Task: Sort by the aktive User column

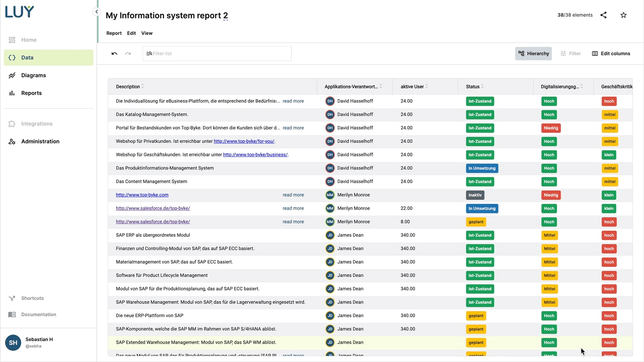Action: pyautogui.click(x=412, y=87)
